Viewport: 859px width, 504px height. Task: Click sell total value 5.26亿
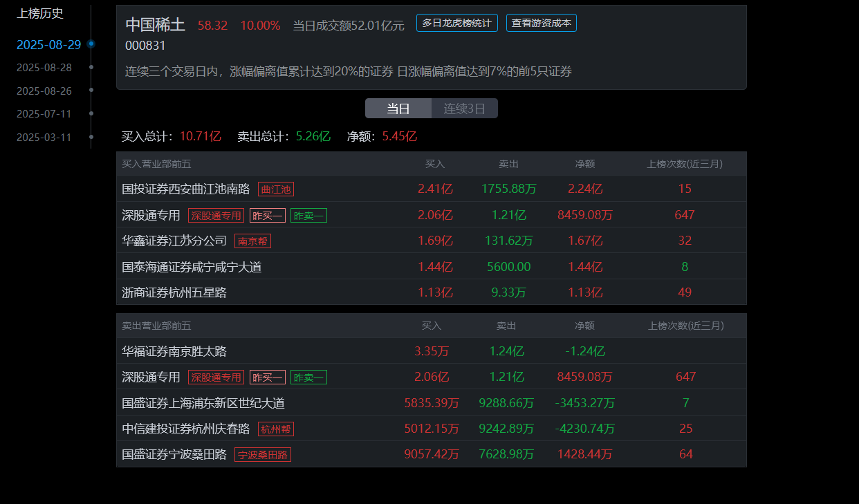(313, 136)
